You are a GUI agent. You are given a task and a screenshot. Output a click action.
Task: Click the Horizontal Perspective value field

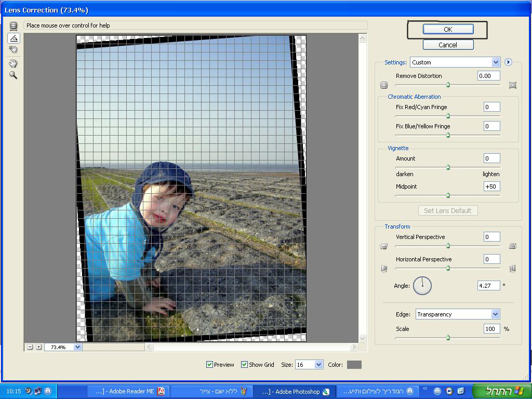(x=491, y=259)
